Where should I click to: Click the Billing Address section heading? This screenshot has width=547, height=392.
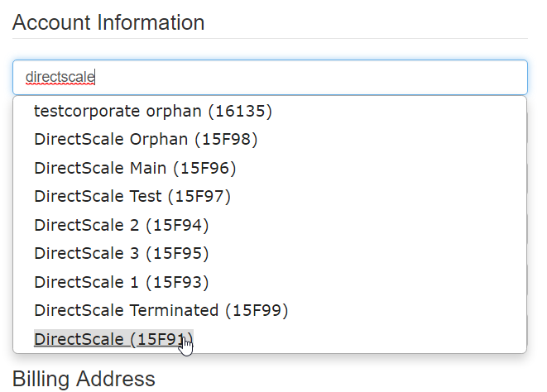(x=84, y=379)
